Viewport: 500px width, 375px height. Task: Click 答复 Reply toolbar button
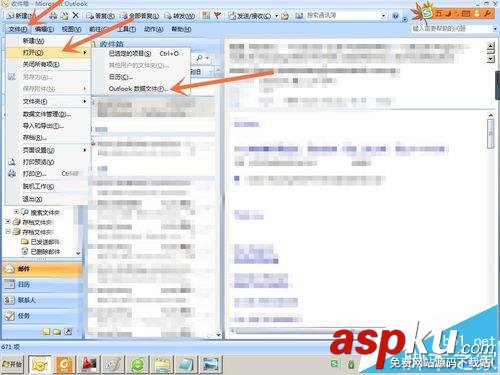pos(101,15)
